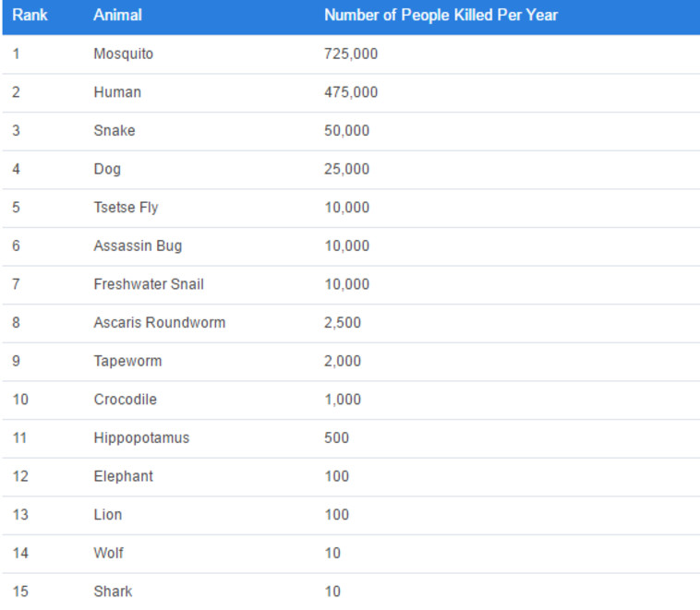Select the Tapeworm cell

click(x=127, y=362)
